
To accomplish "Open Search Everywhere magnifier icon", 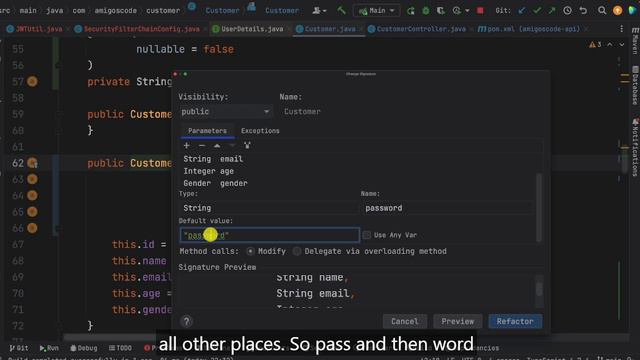I will tap(602, 11).
